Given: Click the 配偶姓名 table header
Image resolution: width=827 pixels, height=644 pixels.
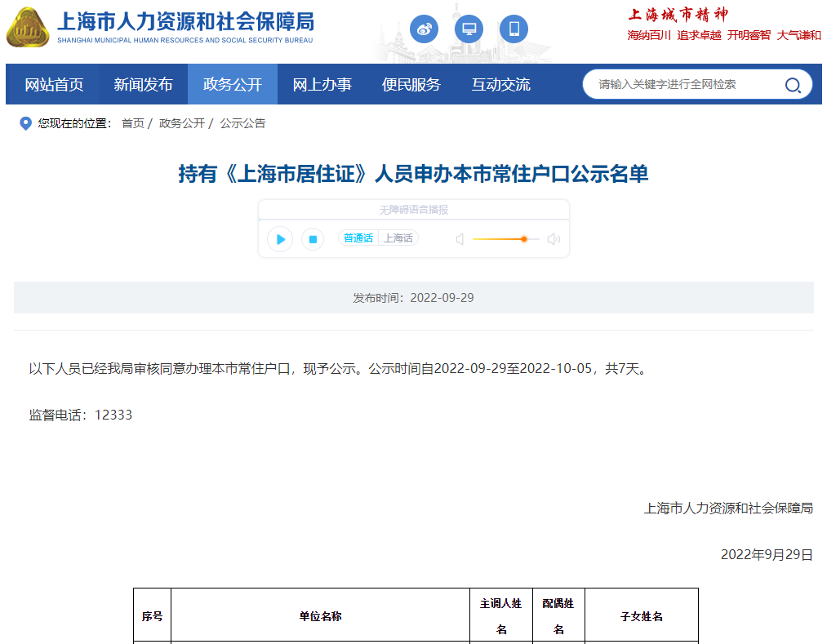Looking at the screenshot, I should pyautogui.click(x=558, y=616).
